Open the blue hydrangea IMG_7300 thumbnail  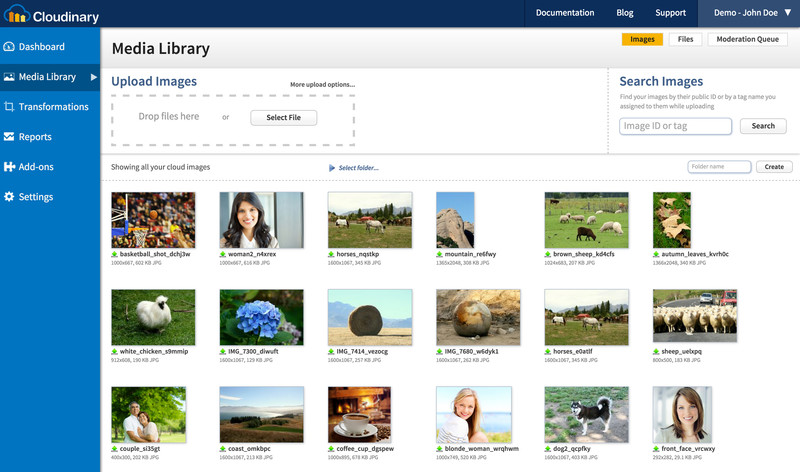[x=261, y=317]
